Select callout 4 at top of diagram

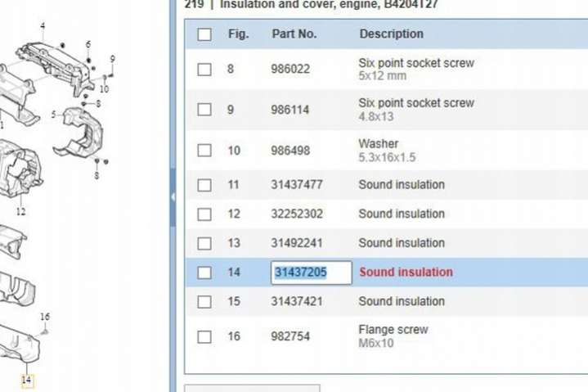[43, 26]
